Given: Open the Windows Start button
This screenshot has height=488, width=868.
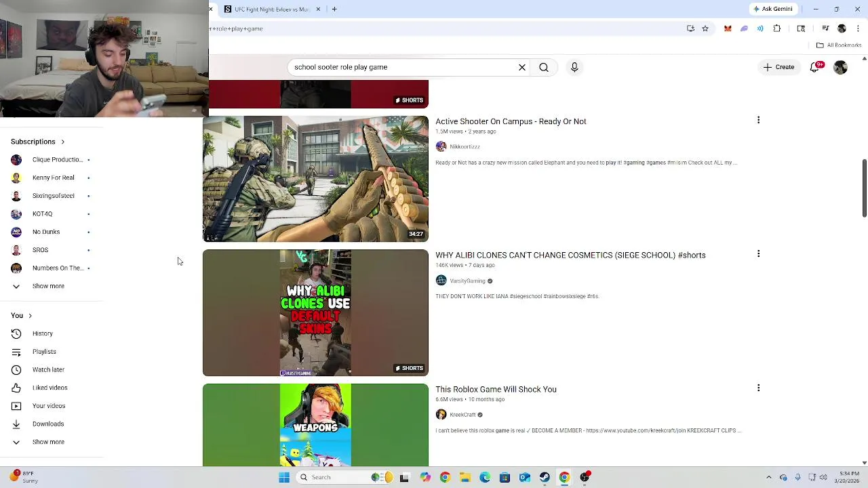Looking at the screenshot, I should (284, 477).
